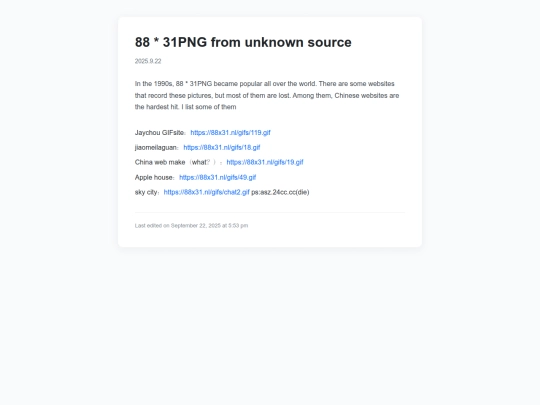Click the 2025.9.22 post date
The height and width of the screenshot is (405, 540).
148,61
